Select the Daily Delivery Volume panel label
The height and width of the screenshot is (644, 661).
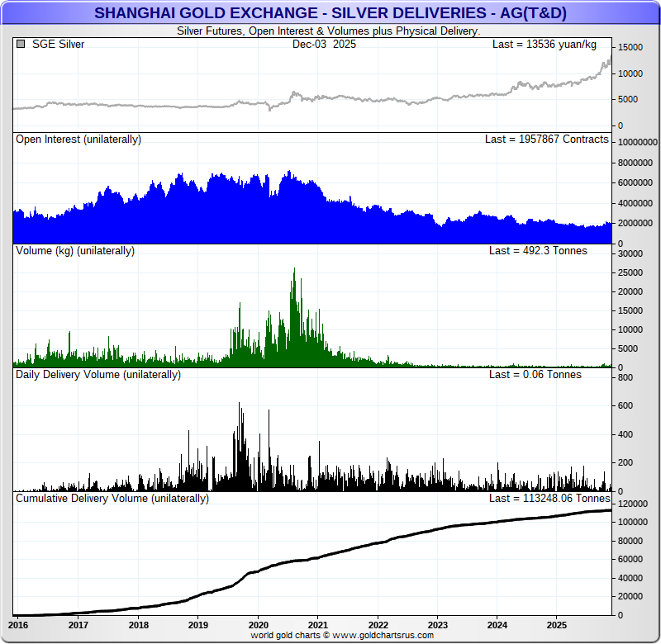coord(98,375)
